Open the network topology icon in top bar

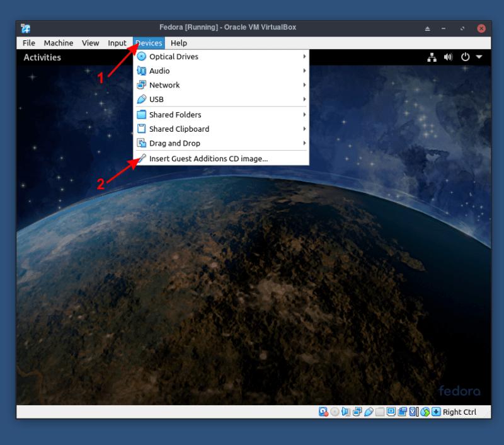pos(432,57)
